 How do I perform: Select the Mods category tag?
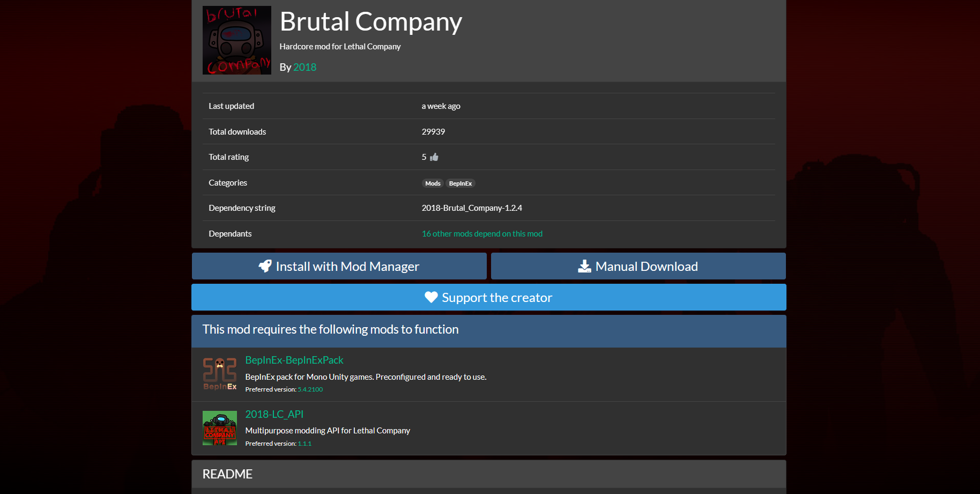pos(432,183)
